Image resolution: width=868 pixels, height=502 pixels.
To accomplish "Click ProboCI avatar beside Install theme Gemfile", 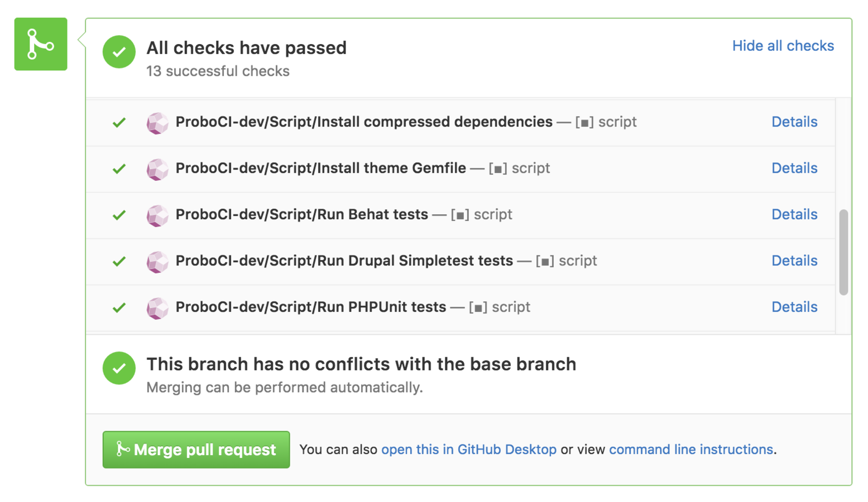I will [x=157, y=169].
